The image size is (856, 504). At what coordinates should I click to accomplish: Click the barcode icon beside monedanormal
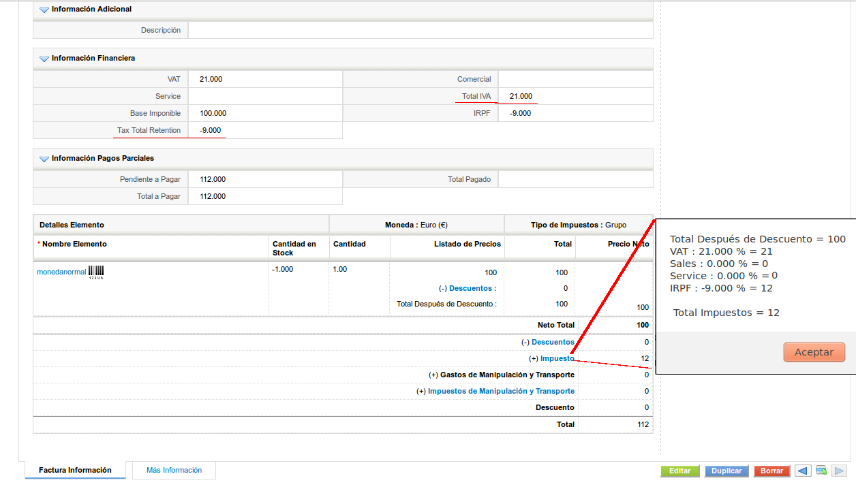coord(96,272)
